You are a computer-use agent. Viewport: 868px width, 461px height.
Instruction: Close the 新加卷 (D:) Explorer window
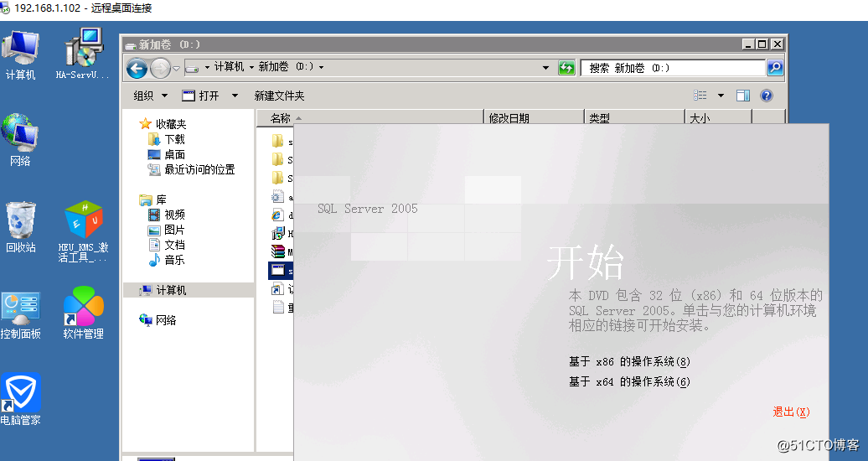(x=778, y=44)
